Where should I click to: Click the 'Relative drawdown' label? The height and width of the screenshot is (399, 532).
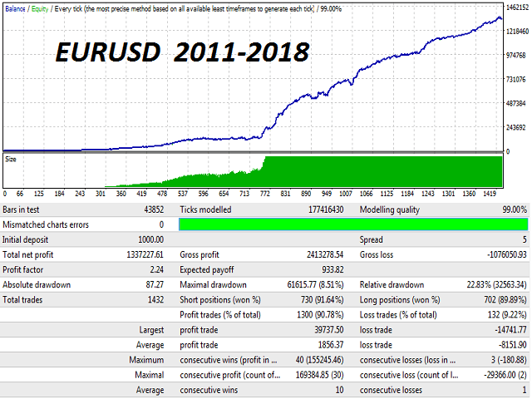click(392, 284)
